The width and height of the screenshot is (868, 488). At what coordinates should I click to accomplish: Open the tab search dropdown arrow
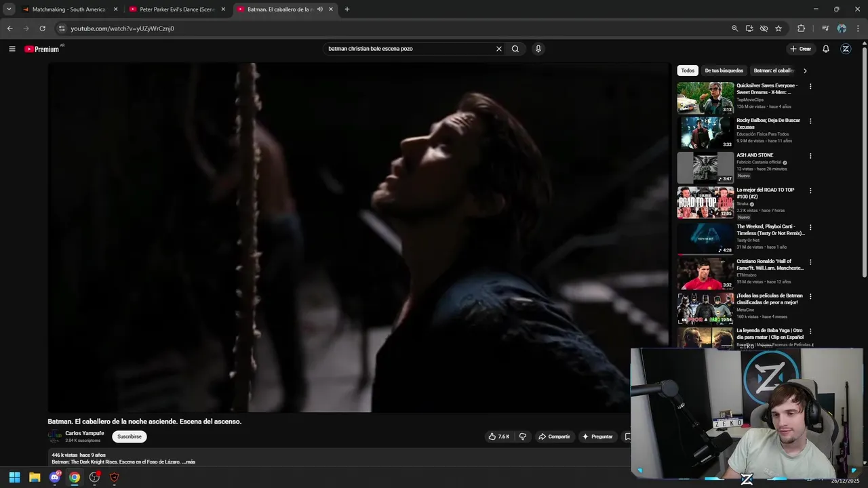9,9
